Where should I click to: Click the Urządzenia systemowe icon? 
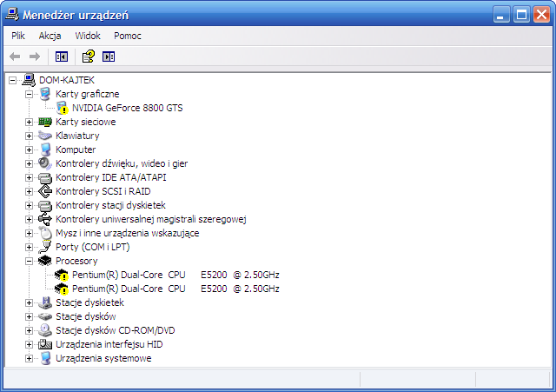point(45,358)
